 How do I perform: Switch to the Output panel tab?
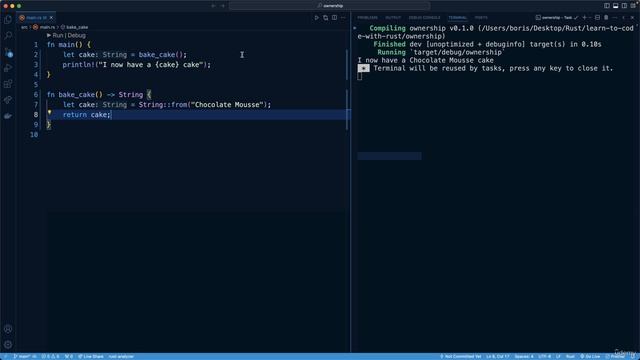393,18
